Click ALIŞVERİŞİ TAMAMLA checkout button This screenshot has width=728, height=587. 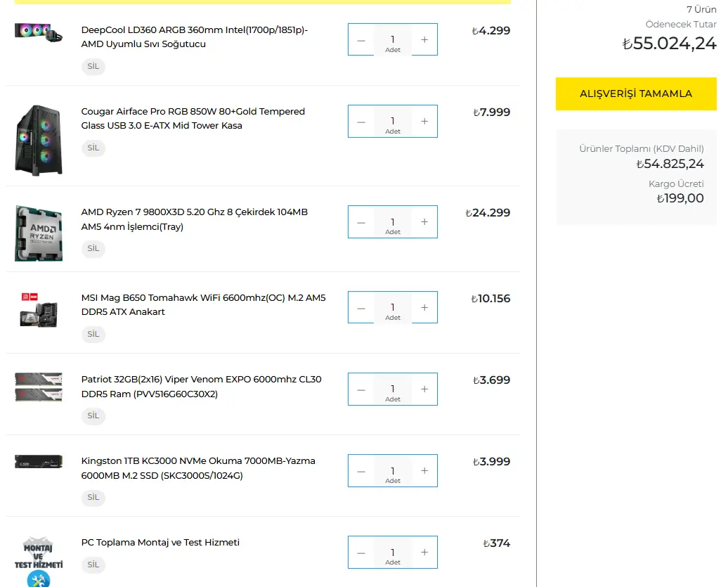click(636, 93)
